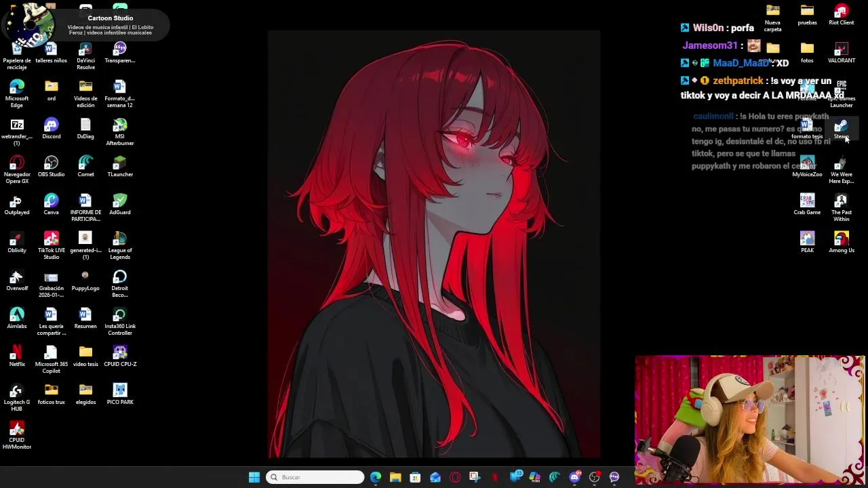The image size is (868, 488).
Task: Open the Overwolf desktop icon
Action: (17, 280)
